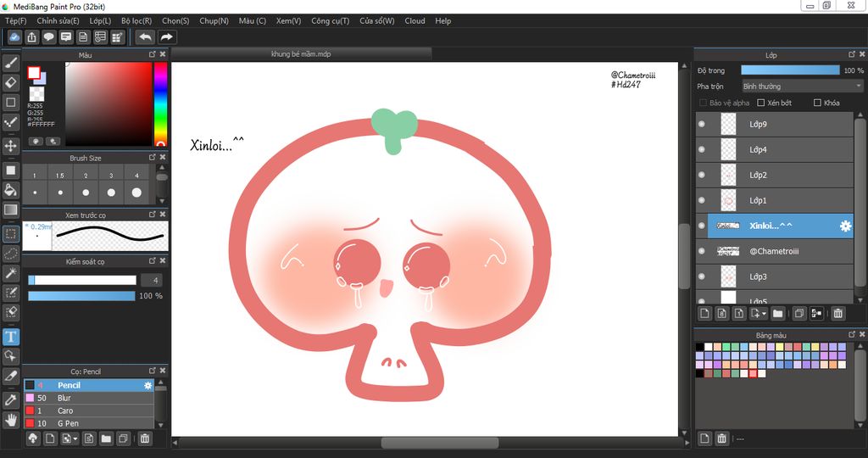Select the Caro brush
Screen dimensions: 868x458
[x=88, y=411]
